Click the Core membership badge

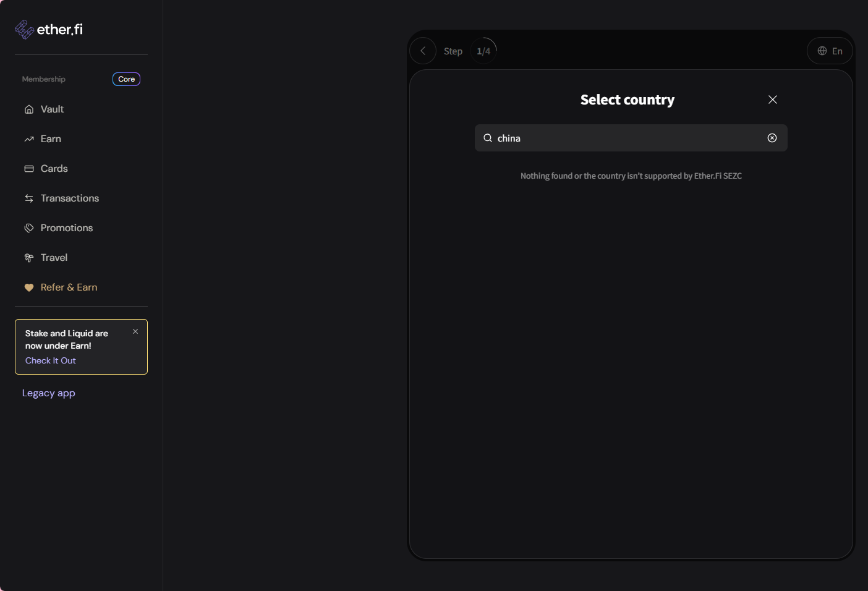[126, 79]
